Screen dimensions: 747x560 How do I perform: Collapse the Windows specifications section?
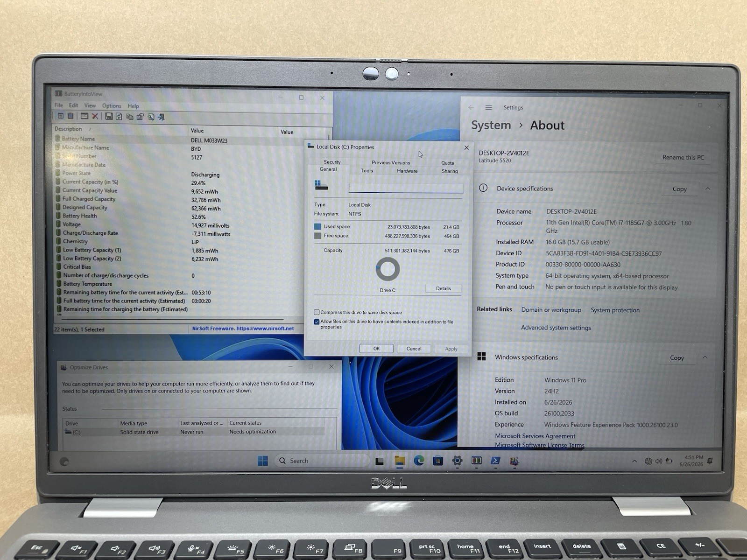(x=705, y=357)
